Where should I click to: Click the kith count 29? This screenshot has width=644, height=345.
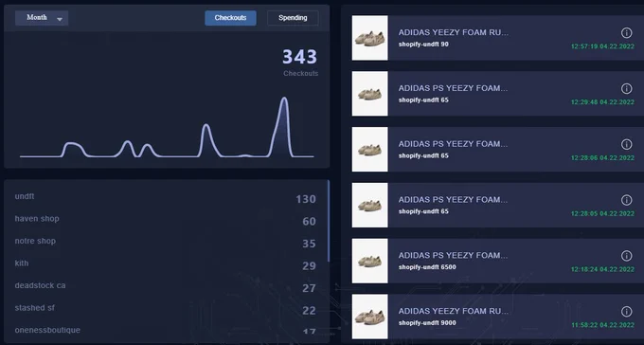tap(310, 266)
